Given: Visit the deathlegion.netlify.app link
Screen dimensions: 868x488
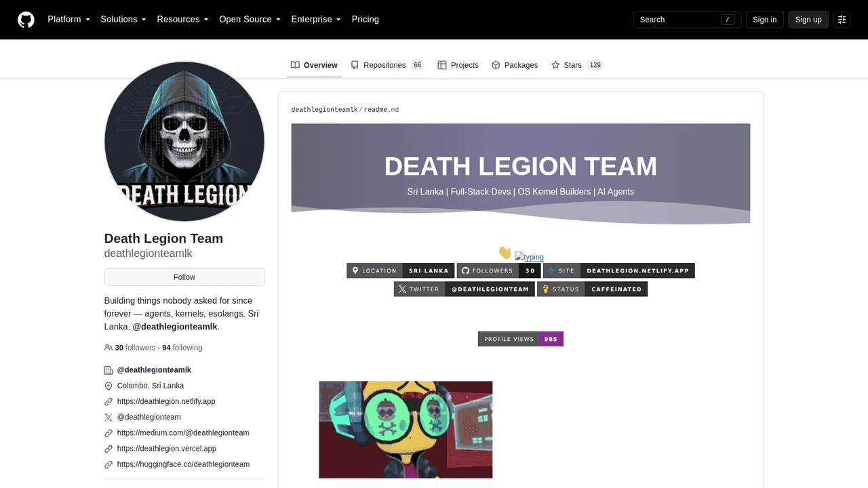Looking at the screenshot, I should [166, 401].
